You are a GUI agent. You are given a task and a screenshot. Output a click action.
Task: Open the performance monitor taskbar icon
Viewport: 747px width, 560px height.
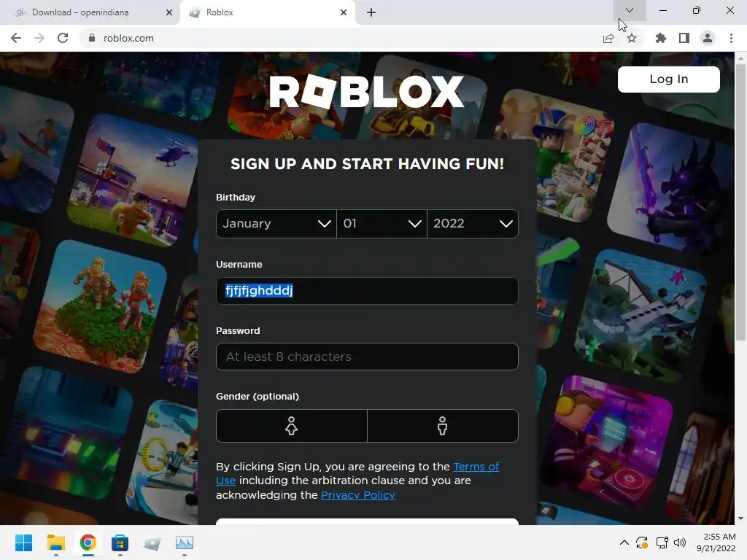[185, 542]
